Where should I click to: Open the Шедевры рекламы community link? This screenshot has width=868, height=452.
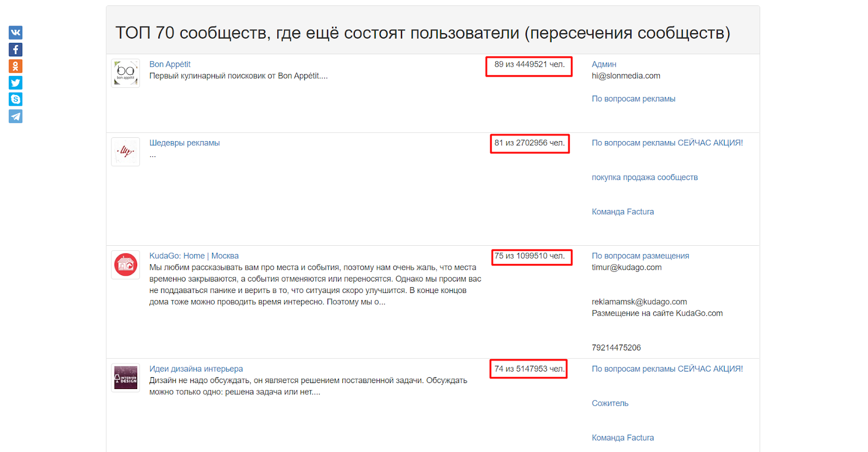[184, 143]
